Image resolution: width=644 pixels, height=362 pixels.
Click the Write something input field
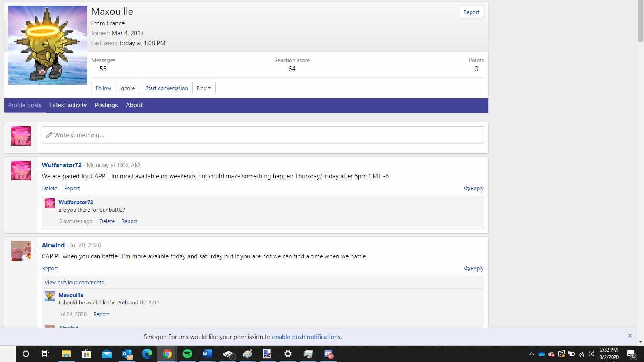[x=263, y=135]
